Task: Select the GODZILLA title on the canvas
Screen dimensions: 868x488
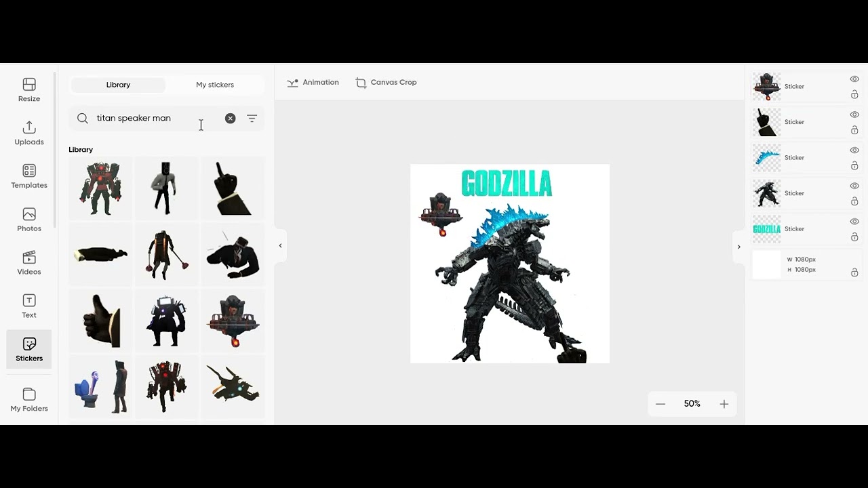Action: point(507,184)
